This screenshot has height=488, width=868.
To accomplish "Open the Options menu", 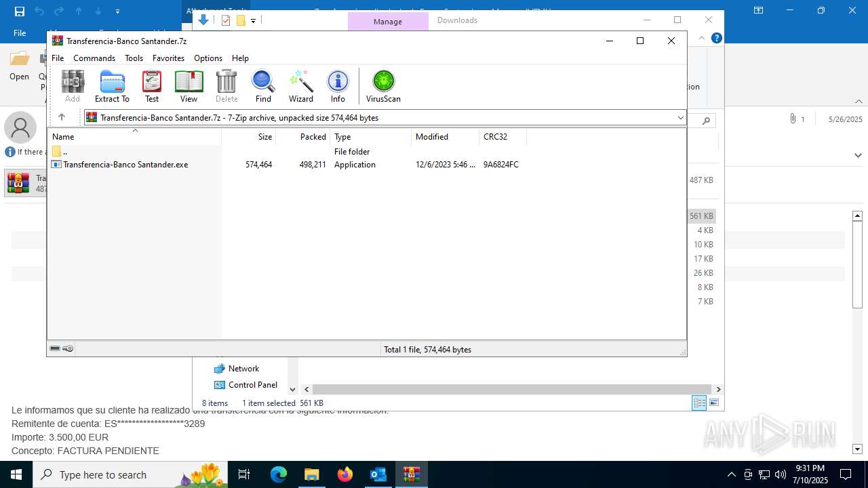I will click(x=208, y=58).
